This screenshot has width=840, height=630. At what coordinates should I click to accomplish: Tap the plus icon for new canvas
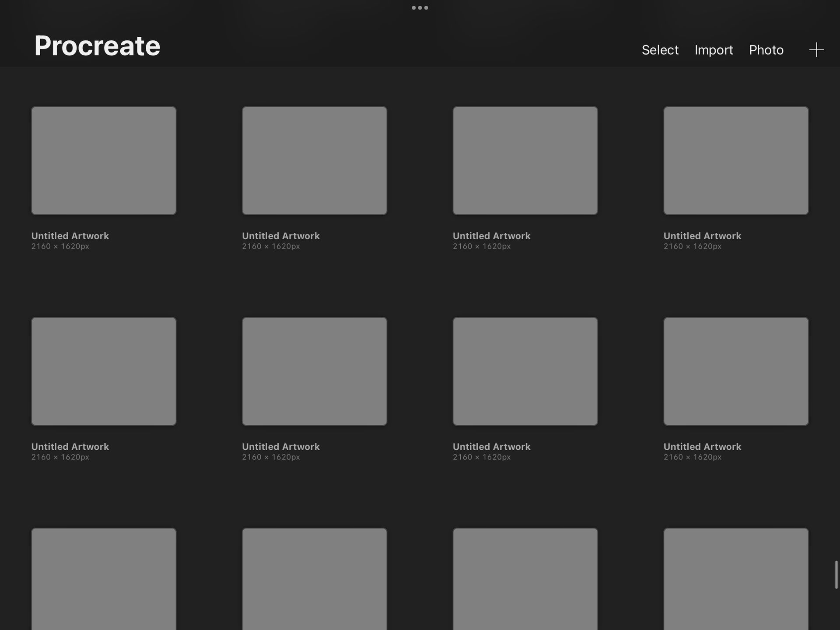816,50
